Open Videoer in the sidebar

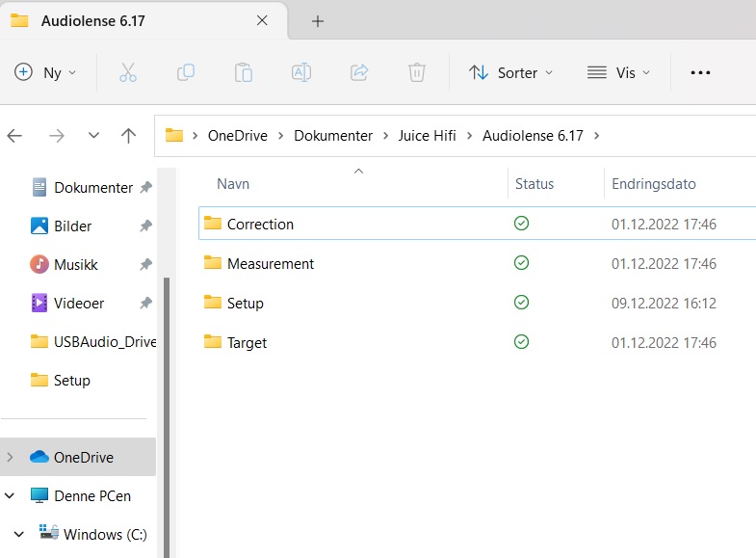click(x=67, y=303)
